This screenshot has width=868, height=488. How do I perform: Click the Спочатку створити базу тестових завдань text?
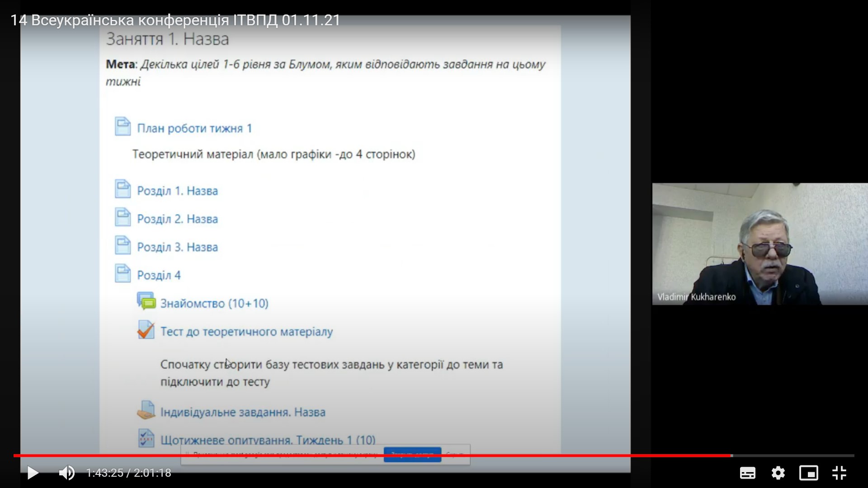pos(331,373)
